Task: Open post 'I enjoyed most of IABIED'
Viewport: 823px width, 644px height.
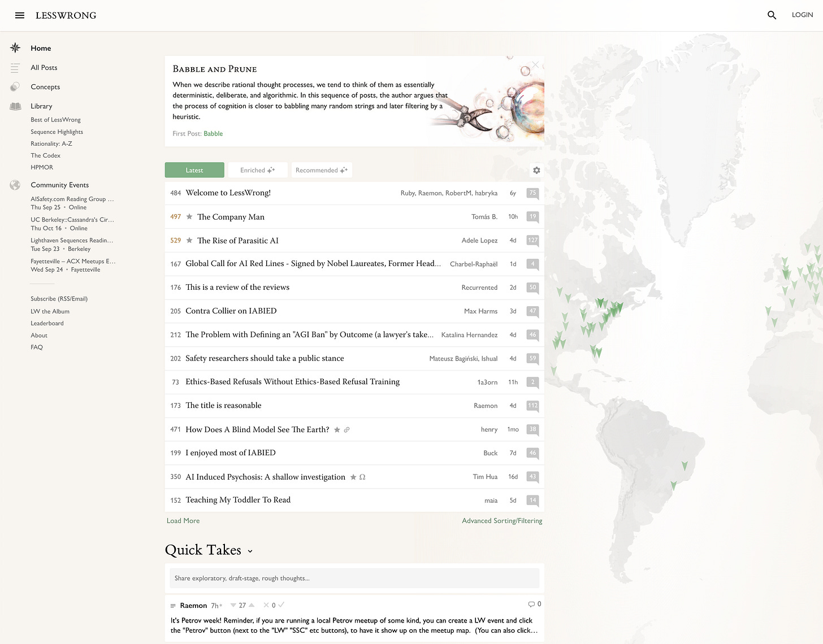Action: [x=231, y=453]
